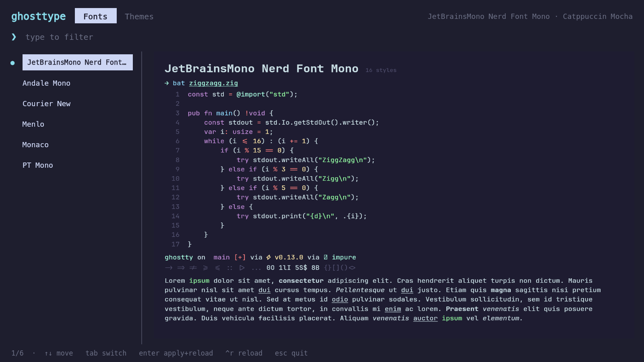Click the '1/6' position counter
This screenshot has width=644, height=362.
tap(17, 353)
